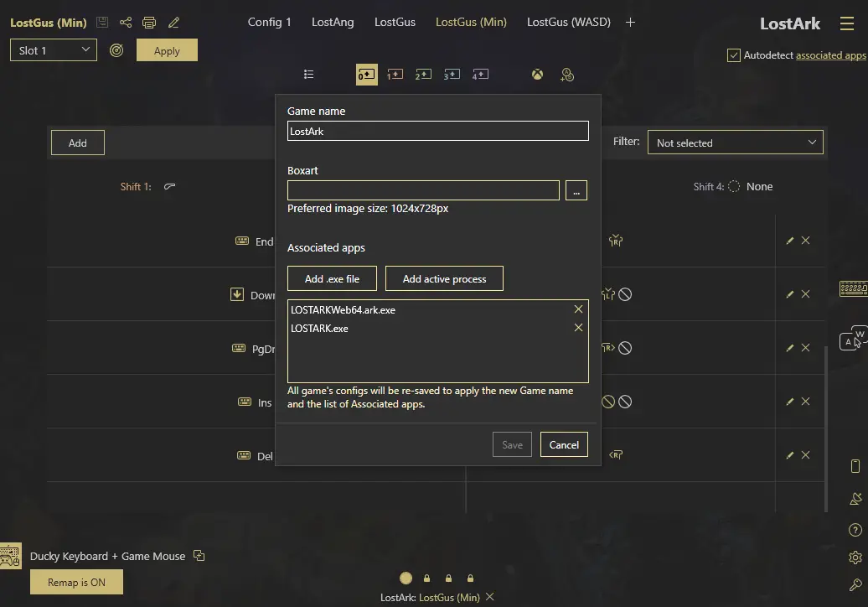The image size is (868, 607).
Task: Remove LOSTARK.exe from associated apps
Action: (578, 327)
